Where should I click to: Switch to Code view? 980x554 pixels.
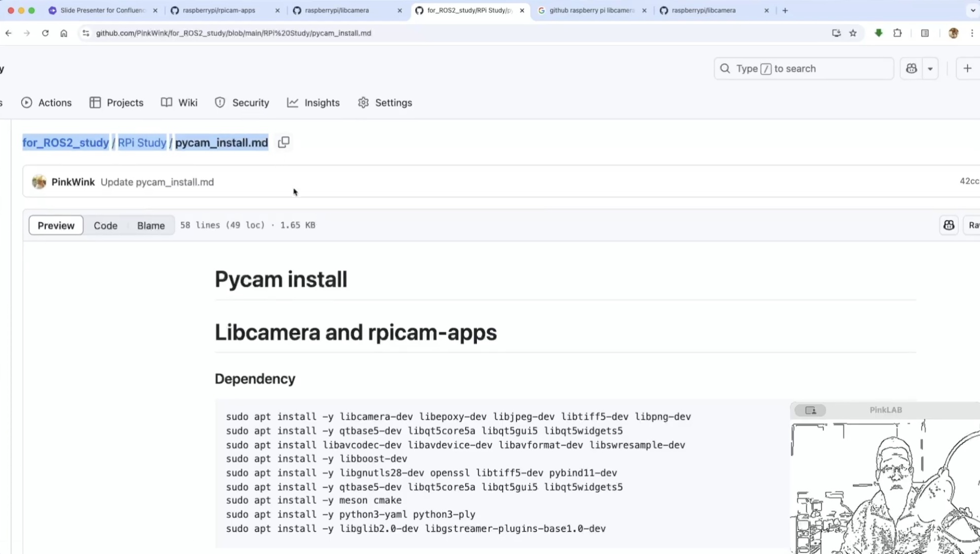[105, 225]
